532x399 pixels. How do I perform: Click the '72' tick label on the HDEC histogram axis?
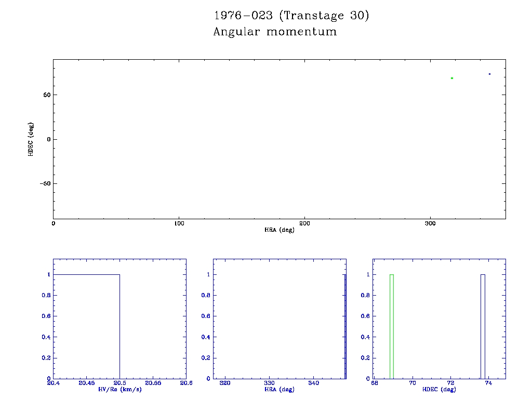click(x=450, y=383)
